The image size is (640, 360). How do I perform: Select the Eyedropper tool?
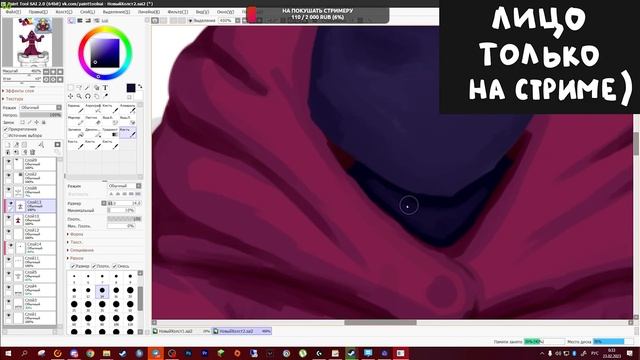pos(105,96)
